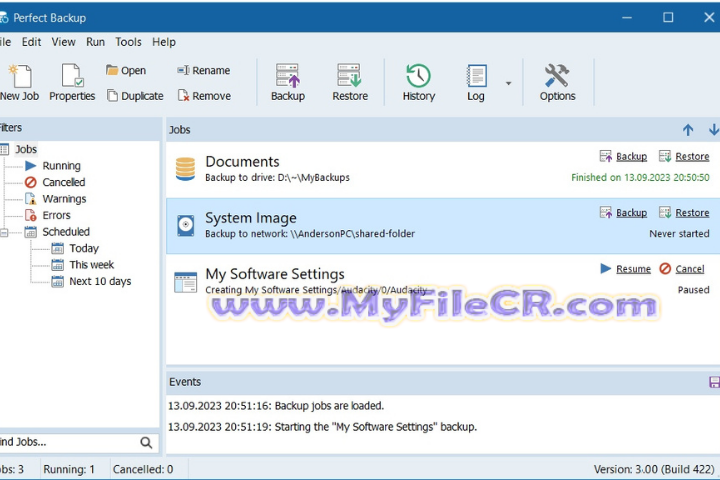The image size is (720, 480).
Task: Rename the selected job
Action: [x=203, y=70]
